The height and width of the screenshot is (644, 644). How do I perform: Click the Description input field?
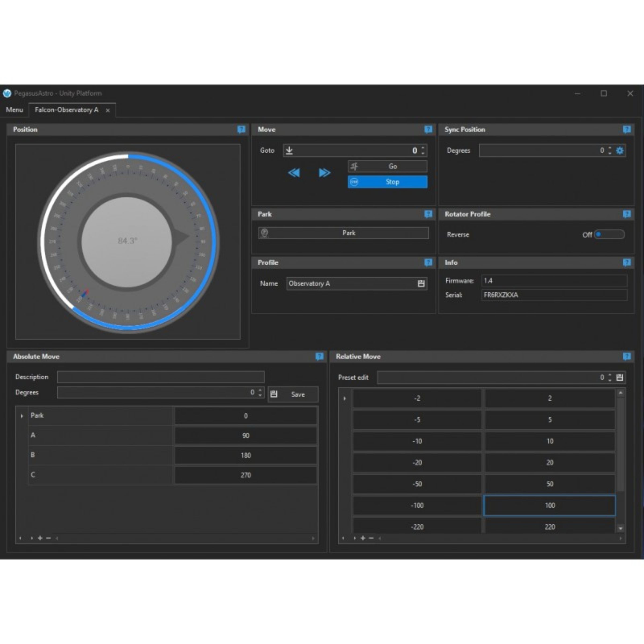pos(161,377)
